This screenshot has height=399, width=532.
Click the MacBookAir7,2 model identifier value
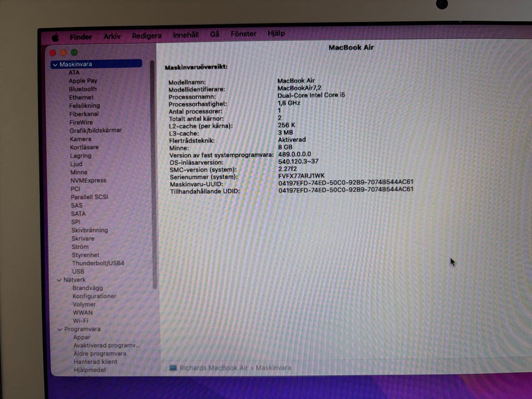point(299,88)
